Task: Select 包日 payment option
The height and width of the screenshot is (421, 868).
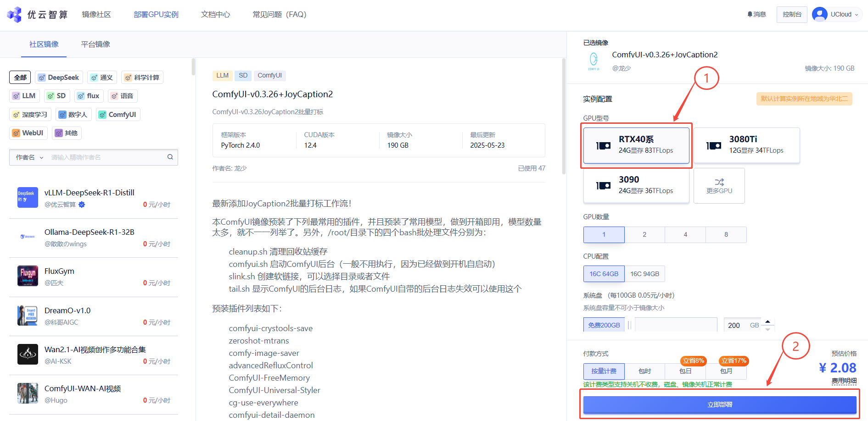Action: tap(685, 371)
